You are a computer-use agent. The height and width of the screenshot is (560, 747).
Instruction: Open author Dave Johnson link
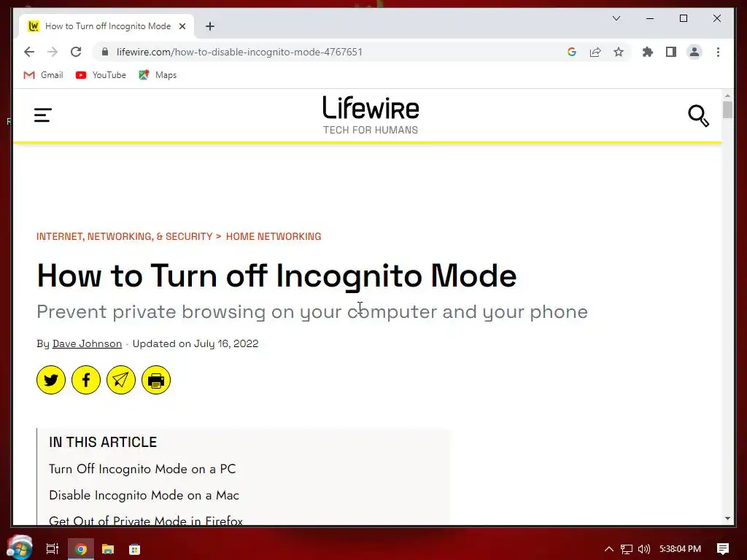tap(88, 344)
